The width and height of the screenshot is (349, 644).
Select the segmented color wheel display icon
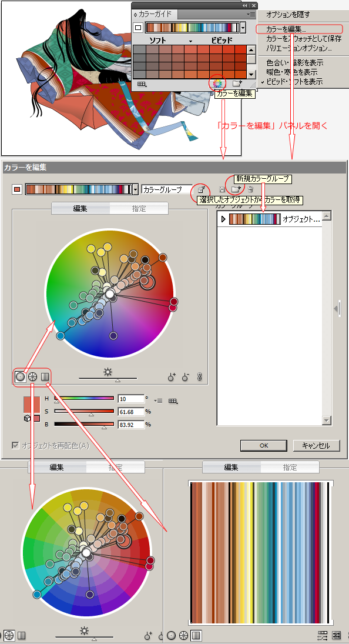coord(32,376)
